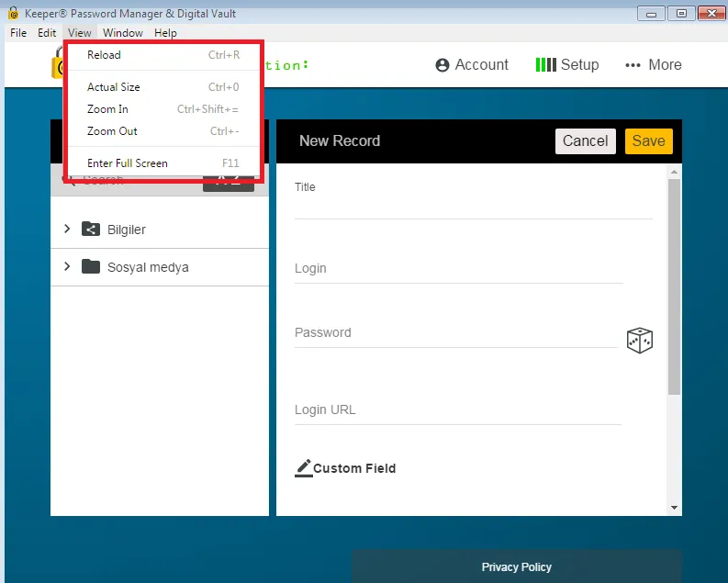Expand the Bilgiler folder chevron
Screen dimensions: 728x583
[x=67, y=229]
